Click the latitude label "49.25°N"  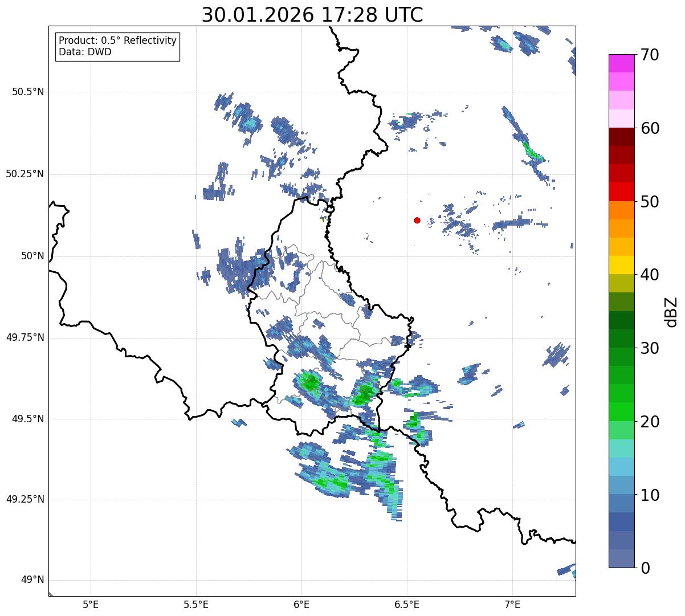25,500
